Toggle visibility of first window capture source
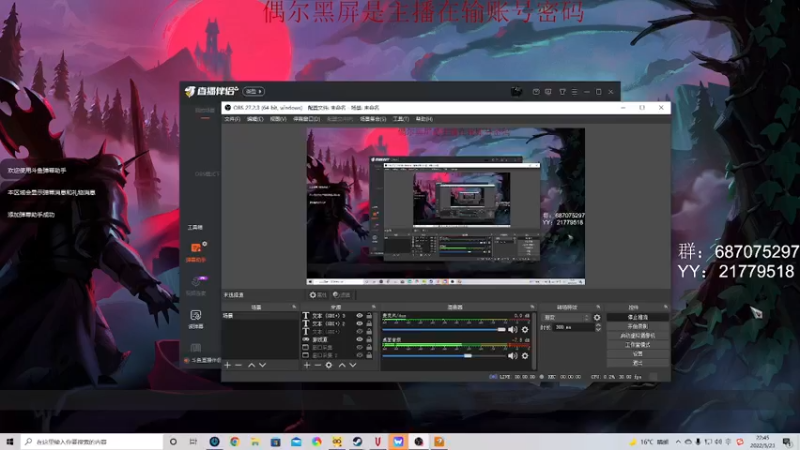 coord(360,347)
